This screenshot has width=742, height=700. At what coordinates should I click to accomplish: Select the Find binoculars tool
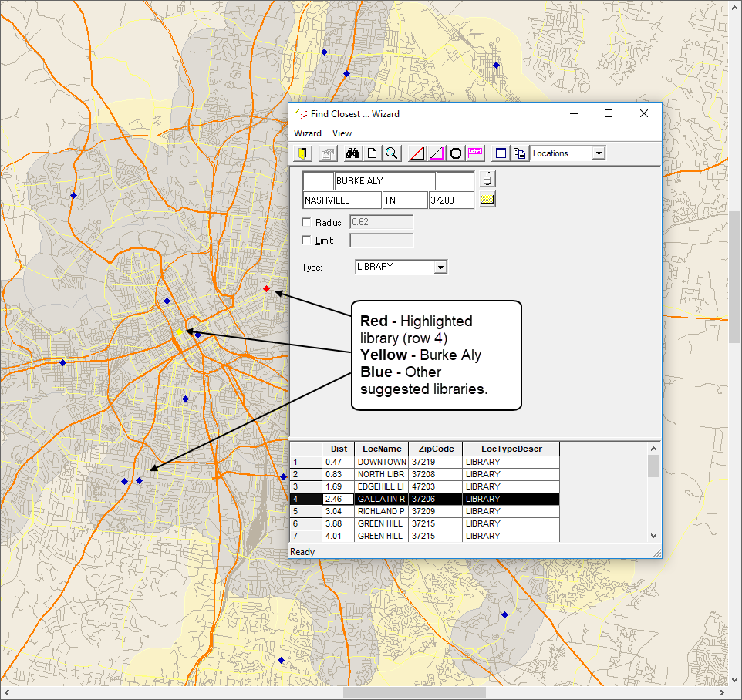[352, 153]
